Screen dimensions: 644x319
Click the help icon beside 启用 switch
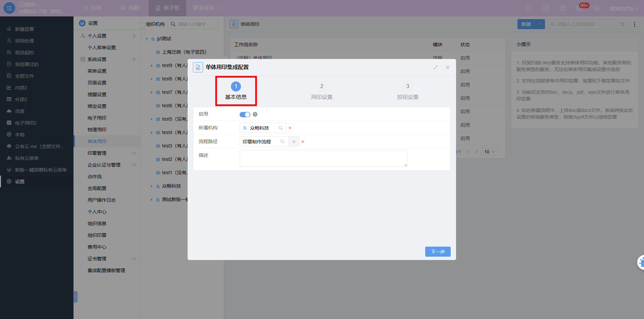click(x=255, y=115)
